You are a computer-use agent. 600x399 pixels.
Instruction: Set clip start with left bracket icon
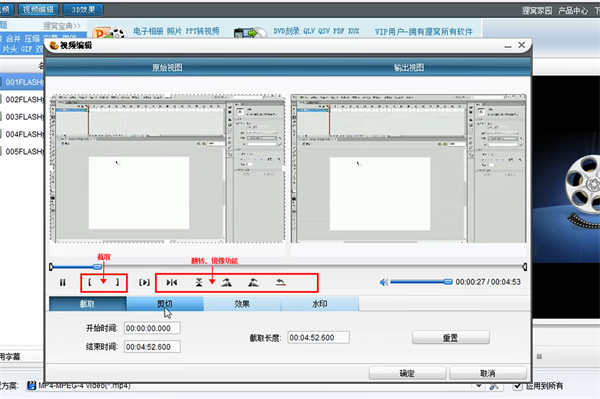pyautogui.click(x=90, y=283)
